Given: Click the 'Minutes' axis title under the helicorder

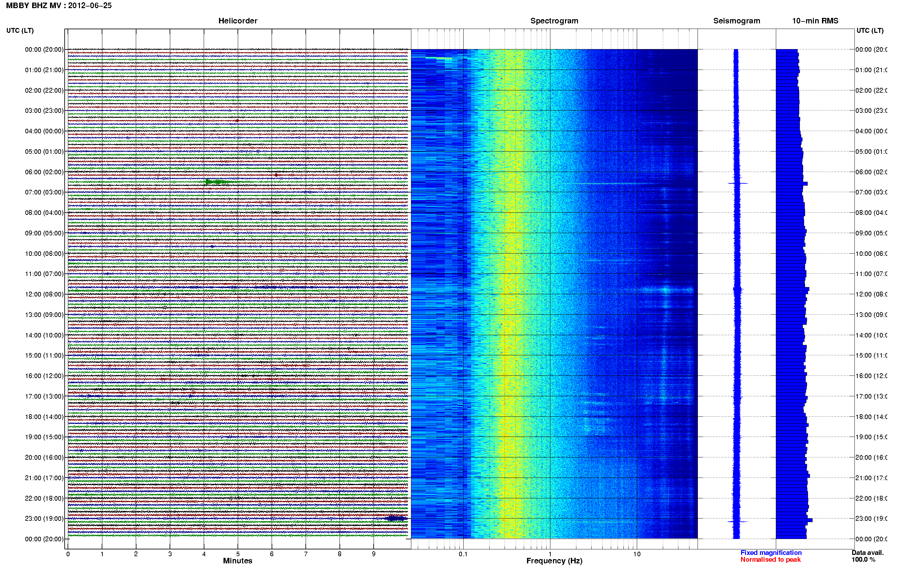Looking at the screenshot, I should tap(237, 561).
